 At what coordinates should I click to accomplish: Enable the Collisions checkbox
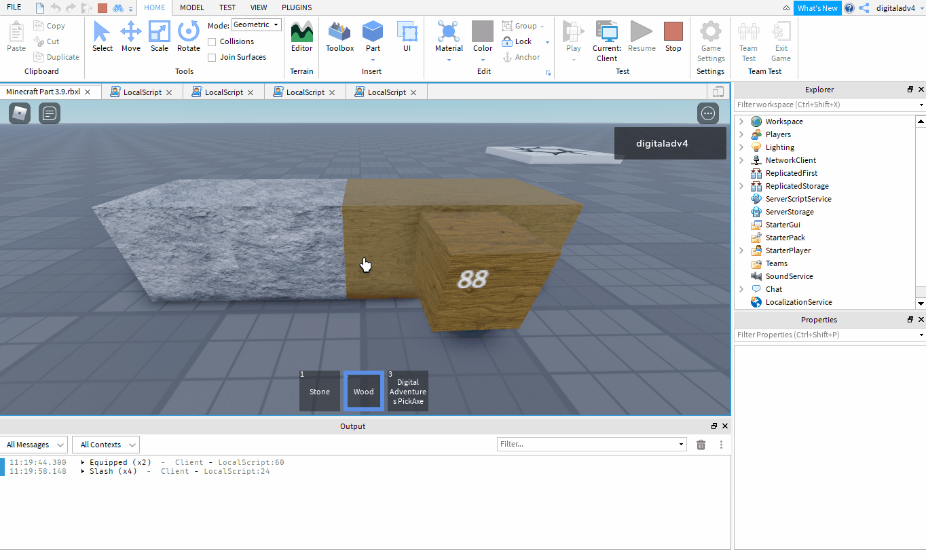point(212,41)
